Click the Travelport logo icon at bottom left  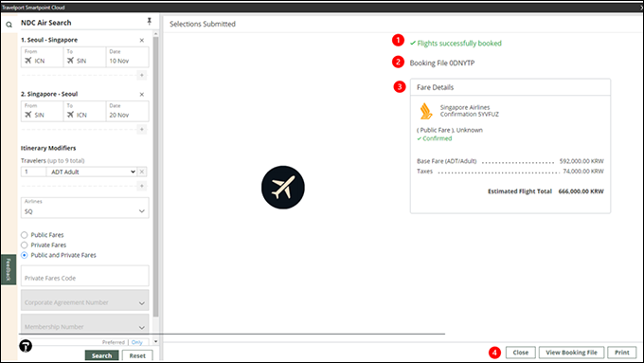point(26,346)
